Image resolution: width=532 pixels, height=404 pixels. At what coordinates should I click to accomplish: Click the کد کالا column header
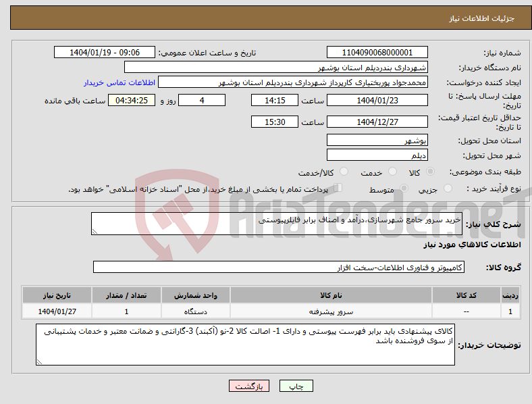coord(467,295)
